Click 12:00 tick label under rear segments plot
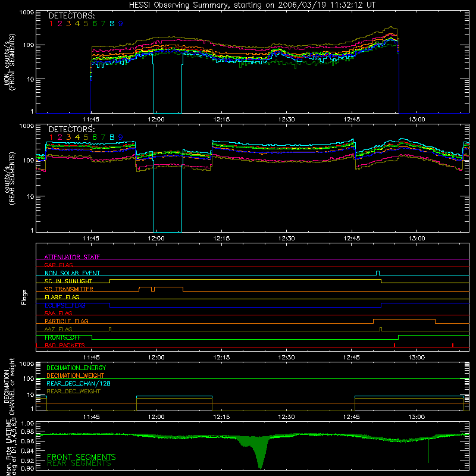The image size is (476, 476). pos(156,239)
